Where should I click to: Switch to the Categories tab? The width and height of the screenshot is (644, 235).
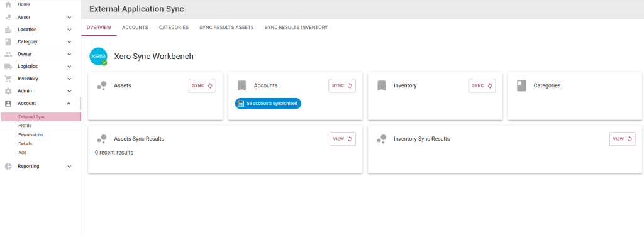point(174,28)
